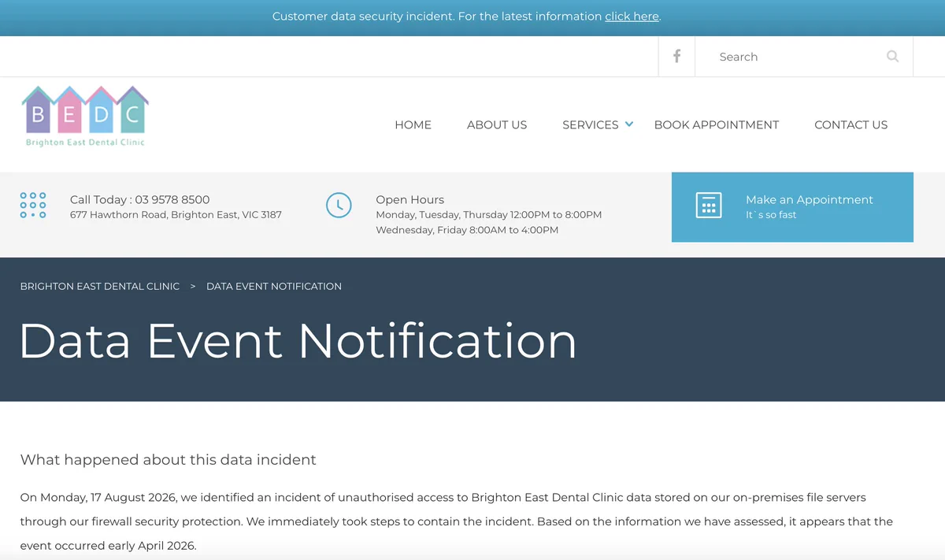Follow the 'click here' banner link

pos(632,17)
